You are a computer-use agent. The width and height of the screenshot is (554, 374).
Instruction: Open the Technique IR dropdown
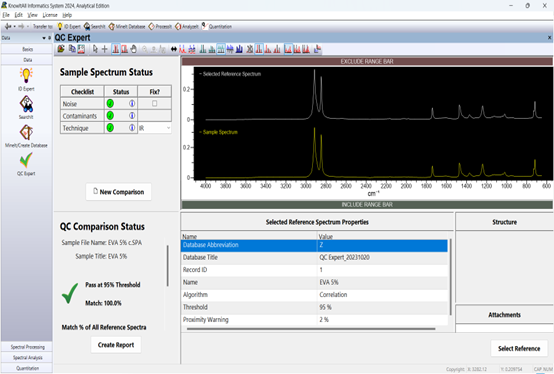(154, 128)
